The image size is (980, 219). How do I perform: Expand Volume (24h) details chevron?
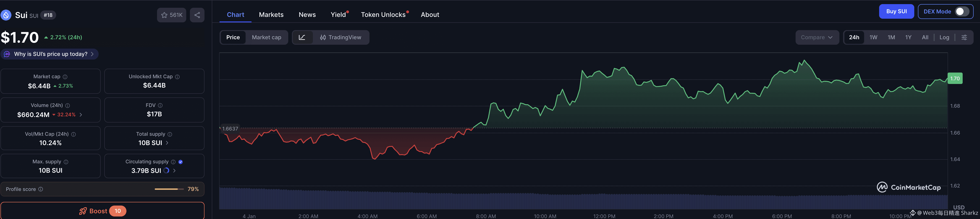81,115
